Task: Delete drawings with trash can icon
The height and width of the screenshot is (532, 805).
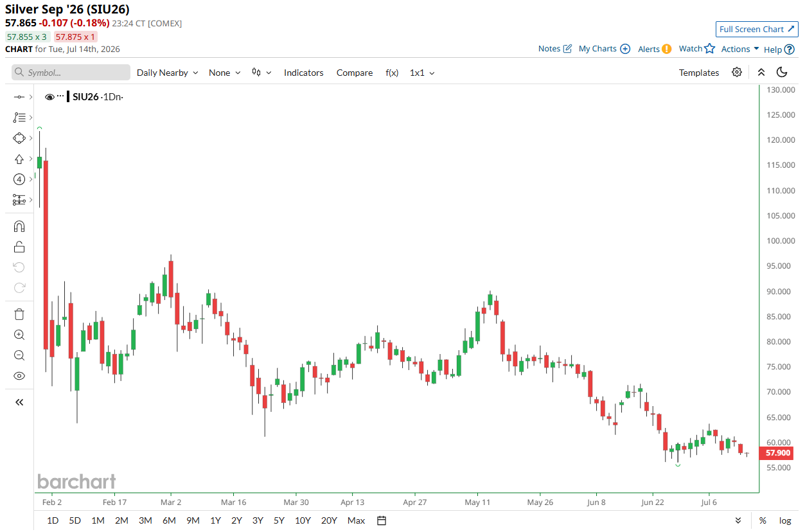Action: pyautogui.click(x=19, y=314)
